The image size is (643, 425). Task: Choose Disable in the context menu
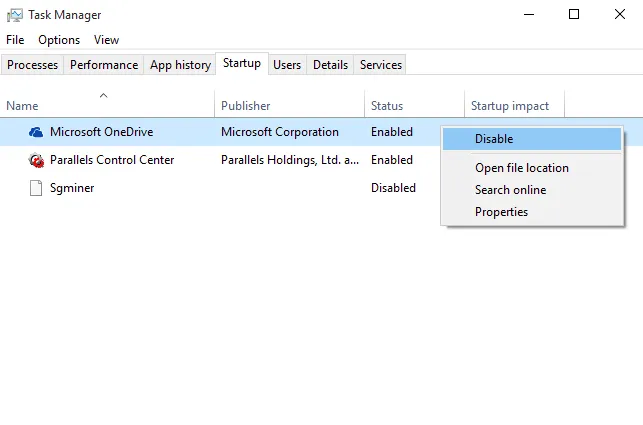tap(532, 139)
